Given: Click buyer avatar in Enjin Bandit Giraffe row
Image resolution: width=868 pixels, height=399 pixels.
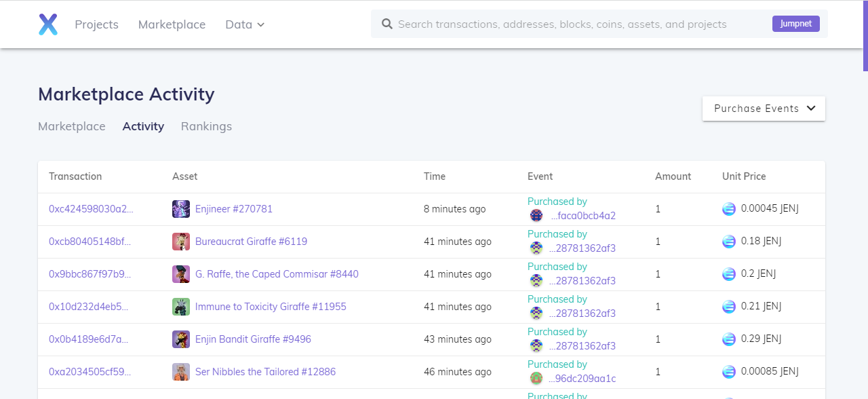Looking at the screenshot, I should 536,346.
